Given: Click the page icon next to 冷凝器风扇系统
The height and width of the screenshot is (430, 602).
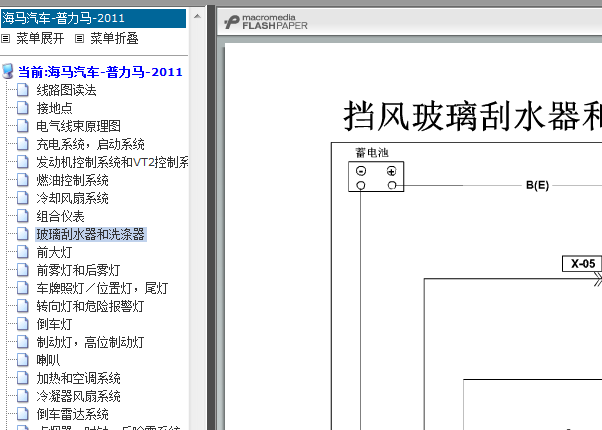Looking at the screenshot, I should (x=23, y=396).
